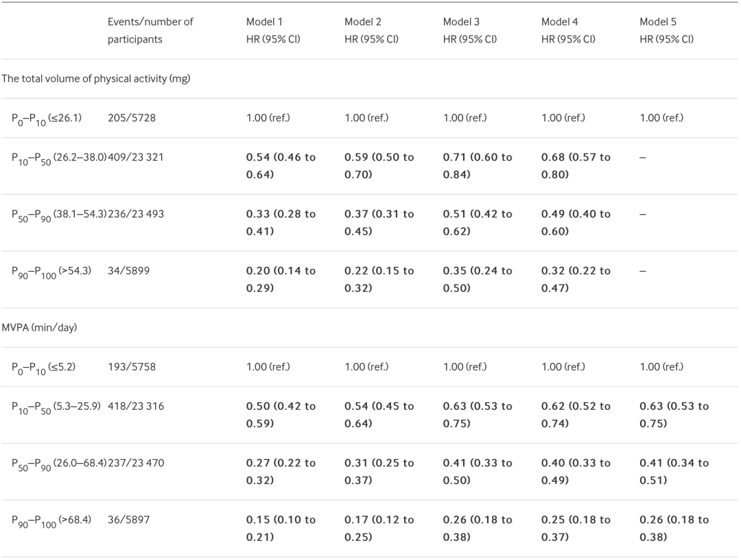741x560 pixels.
Task: Click the Model 1 column header
Action: point(273,30)
